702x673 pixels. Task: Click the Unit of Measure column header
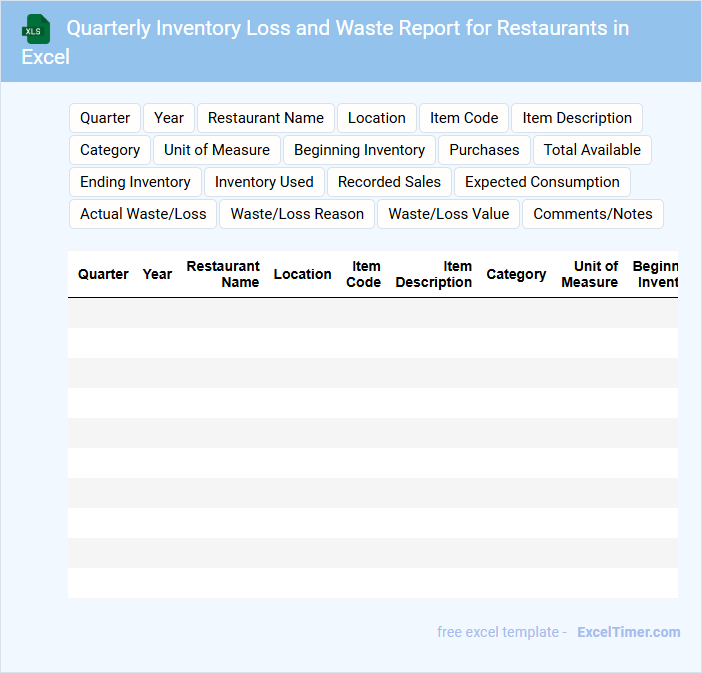[589, 274]
